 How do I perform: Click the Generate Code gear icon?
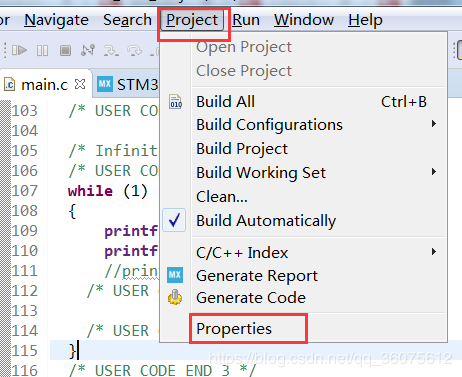click(x=175, y=297)
